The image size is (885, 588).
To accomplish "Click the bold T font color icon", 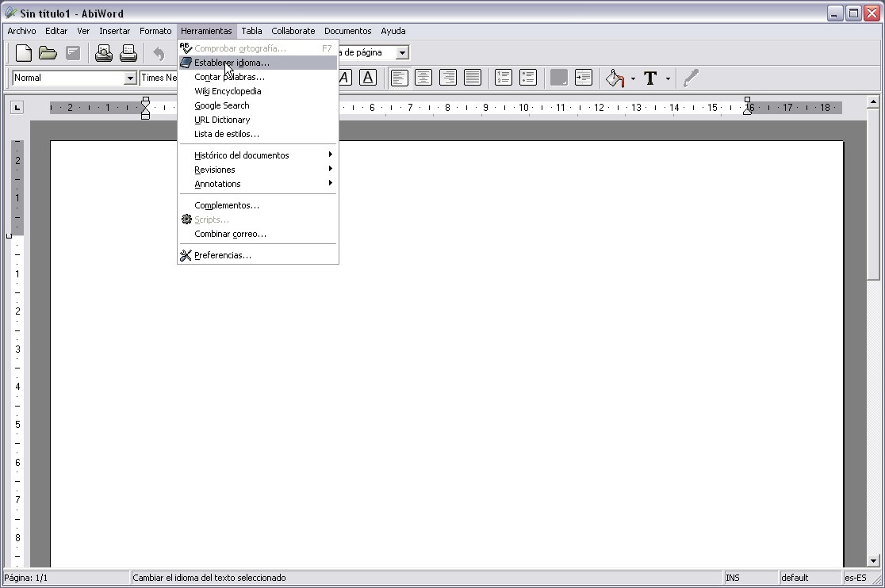I will pos(650,78).
